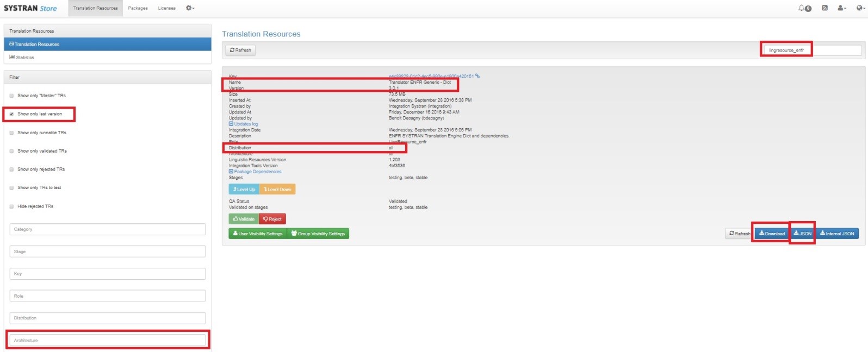
Task: Open the RSS feed icon
Action: click(x=824, y=8)
